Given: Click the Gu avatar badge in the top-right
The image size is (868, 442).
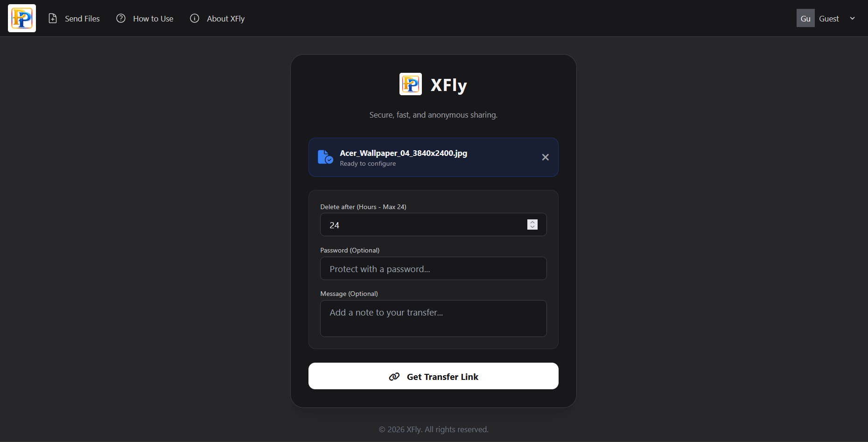Looking at the screenshot, I should [805, 18].
